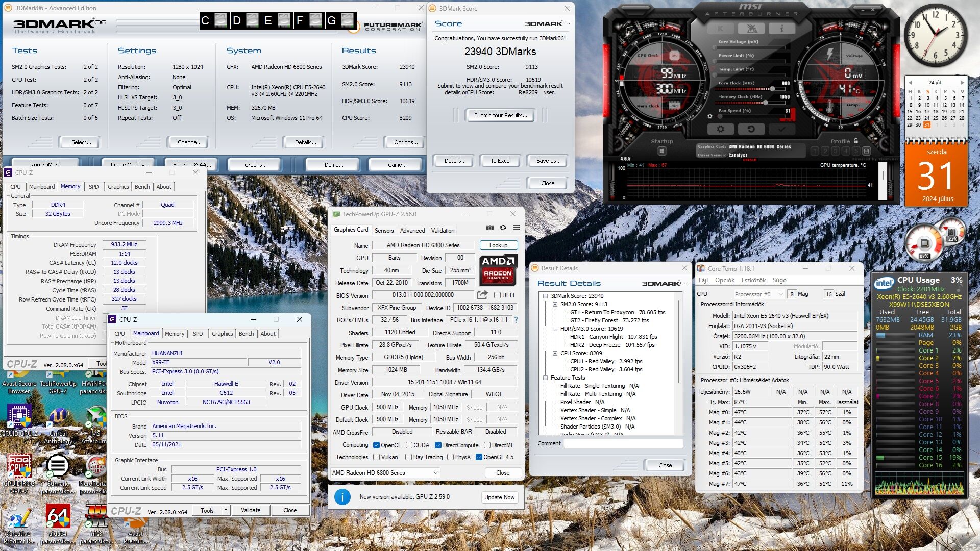Viewport: 980px width, 551px height.
Task: Open the nfs3 desktop shortcut
Action: coord(96,524)
